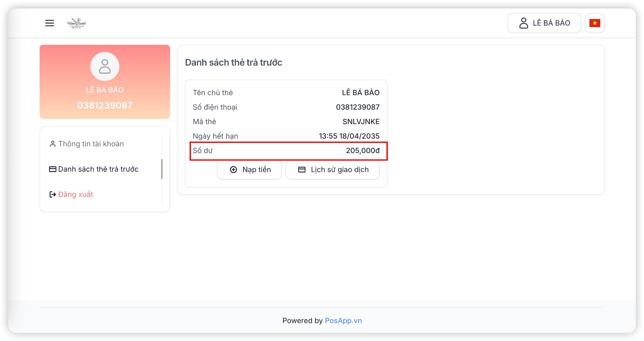The width and height of the screenshot is (644, 341).
Task: Click the card icon beside Danh sách thẻ trả trước
Action: [x=53, y=169]
